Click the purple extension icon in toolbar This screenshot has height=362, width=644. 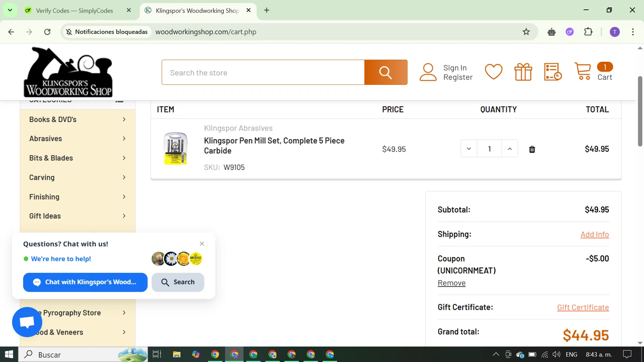570,32
